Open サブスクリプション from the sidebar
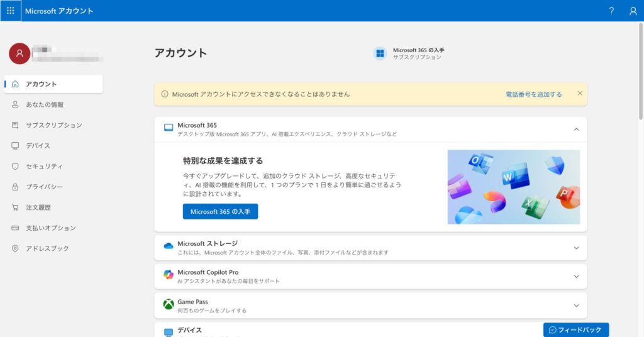Screen dimensions: 644x337 coord(53,125)
